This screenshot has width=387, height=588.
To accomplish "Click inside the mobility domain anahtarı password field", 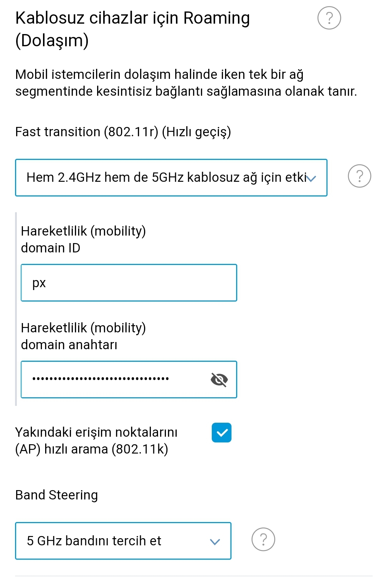I will pyautogui.click(x=129, y=380).
